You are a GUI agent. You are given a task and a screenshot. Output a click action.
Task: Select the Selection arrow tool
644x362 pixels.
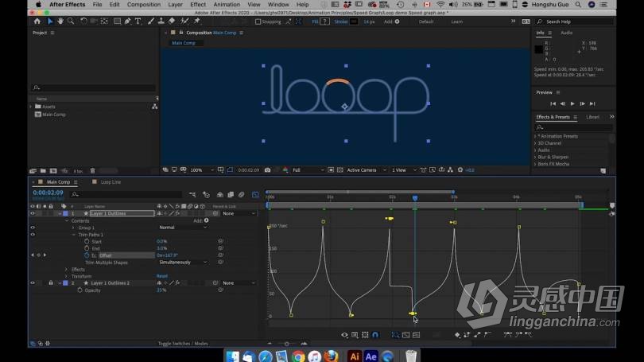click(50, 21)
